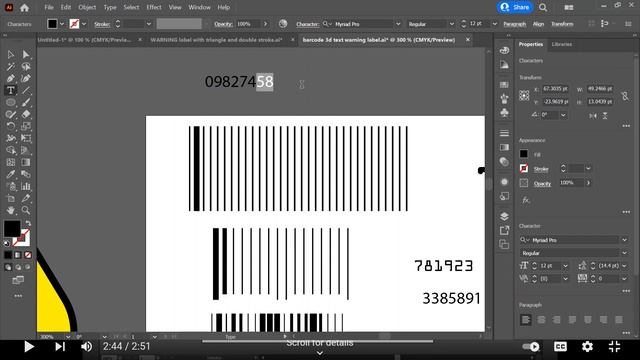Select the Scale tool

(26, 126)
